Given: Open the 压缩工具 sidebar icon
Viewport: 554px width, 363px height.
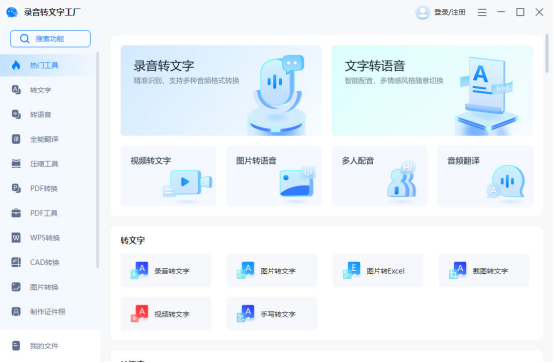Looking at the screenshot, I should tap(16, 164).
